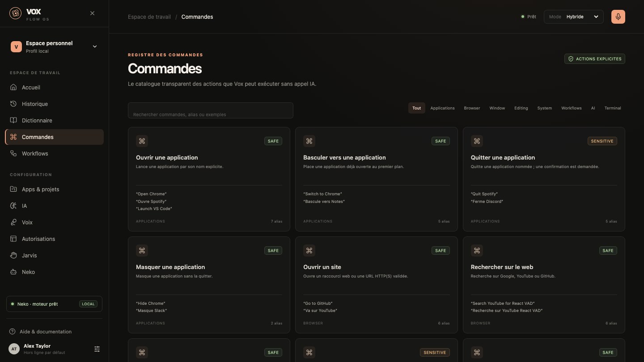Click the Jarvis hand icon
Screen dimensions: 644x362
click(x=13, y=256)
